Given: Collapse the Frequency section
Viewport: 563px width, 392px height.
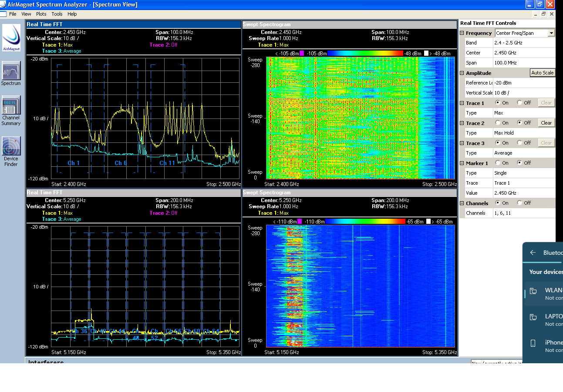Looking at the screenshot, I should (462, 33).
